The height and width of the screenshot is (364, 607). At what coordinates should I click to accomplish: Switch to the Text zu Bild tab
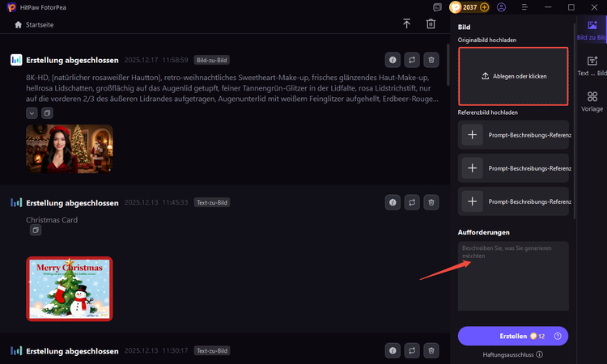(592, 66)
